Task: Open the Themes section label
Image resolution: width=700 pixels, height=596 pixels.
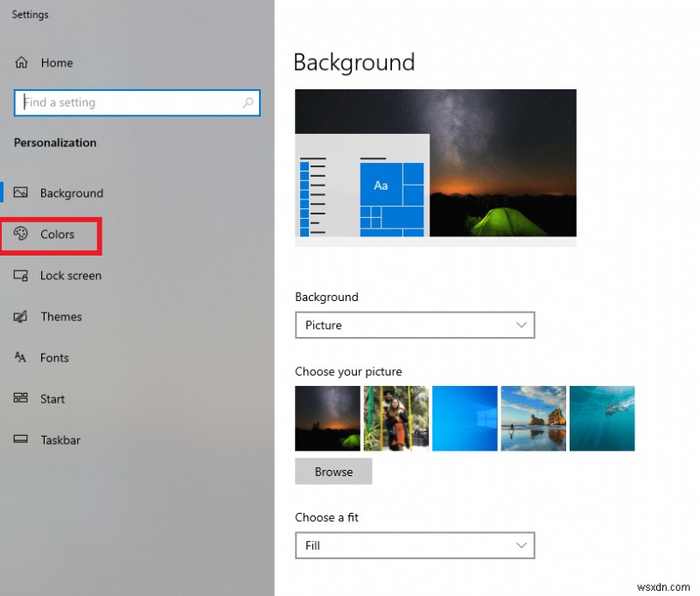Action: [61, 317]
